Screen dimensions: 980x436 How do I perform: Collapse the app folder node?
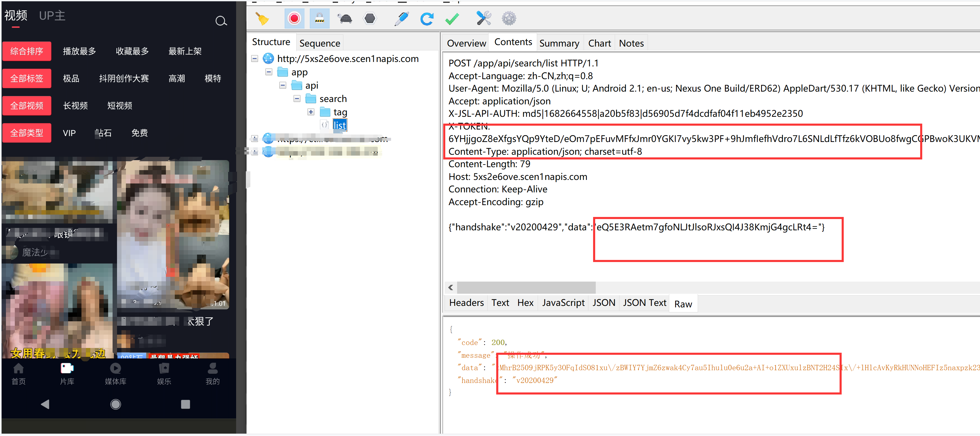tap(269, 72)
